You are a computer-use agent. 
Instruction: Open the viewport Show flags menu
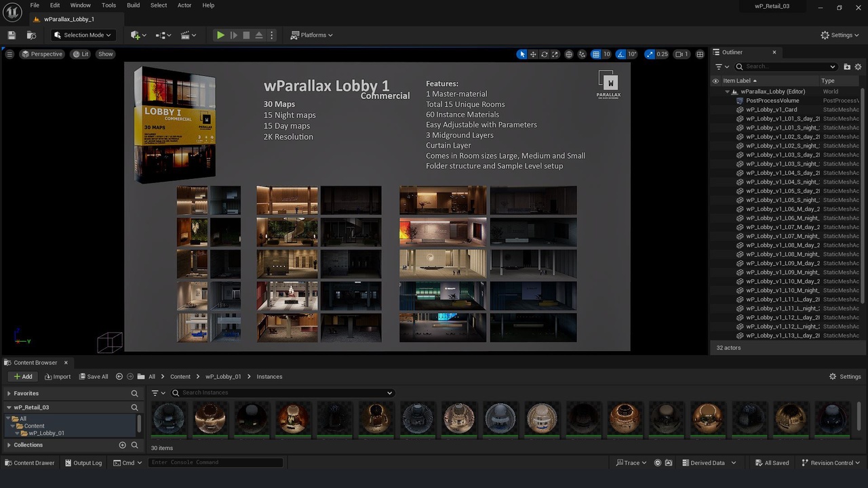click(106, 54)
